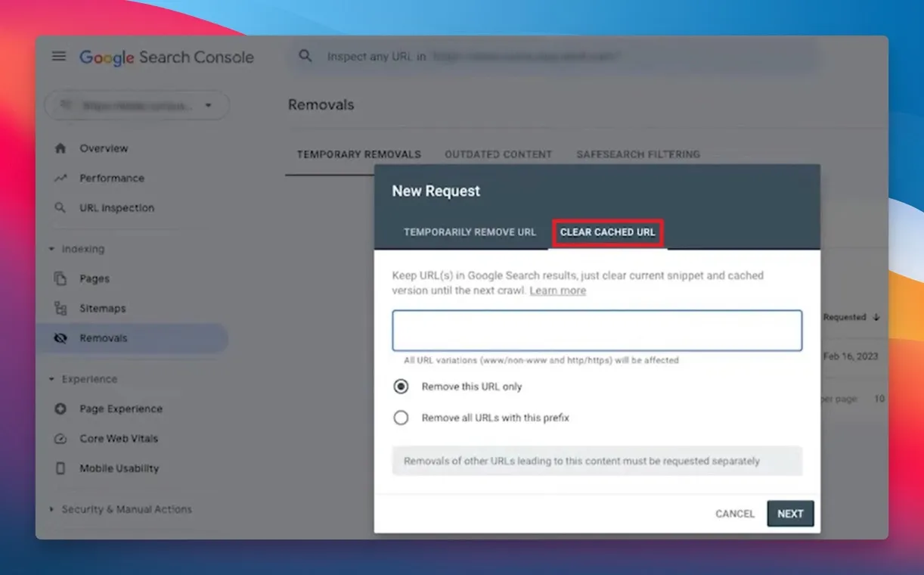Sort by the Requested column arrow
924x575 pixels.
tap(876, 317)
